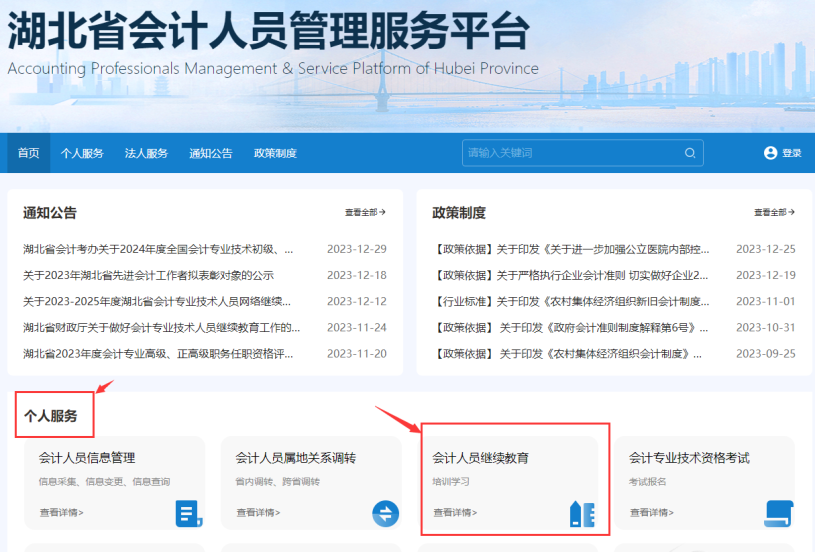Click the 资格考试 scroll icon
815x552 pixels.
778,513
